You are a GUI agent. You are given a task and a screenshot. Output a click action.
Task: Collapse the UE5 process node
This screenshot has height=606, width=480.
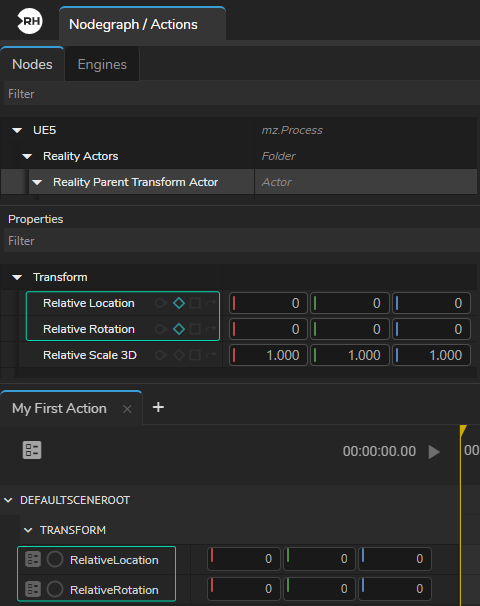(x=17, y=130)
